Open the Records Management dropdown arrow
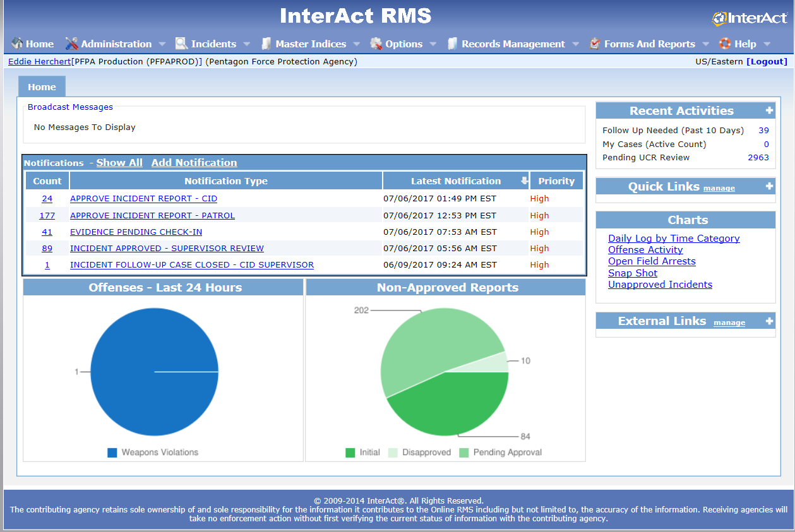Screen dimensions: 795x532 point(575,44)
